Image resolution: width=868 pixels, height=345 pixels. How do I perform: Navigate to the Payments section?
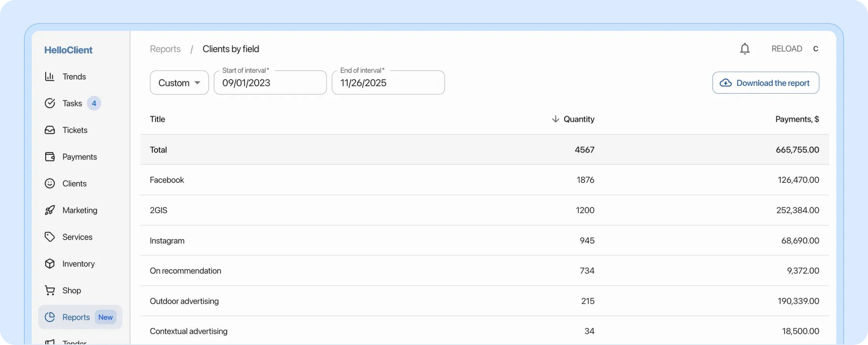[x=80, y=157]
